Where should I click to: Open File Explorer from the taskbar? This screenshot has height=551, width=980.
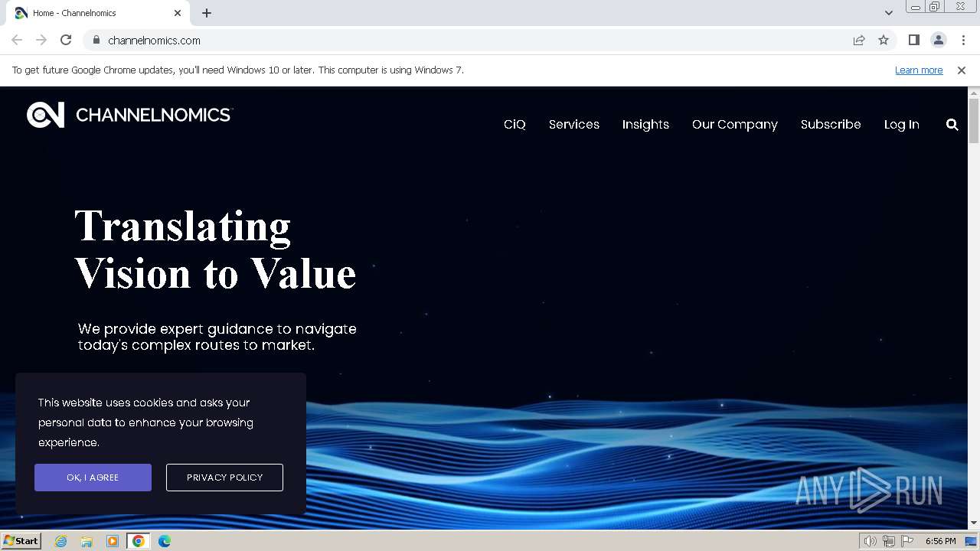[x=87, y=541]
